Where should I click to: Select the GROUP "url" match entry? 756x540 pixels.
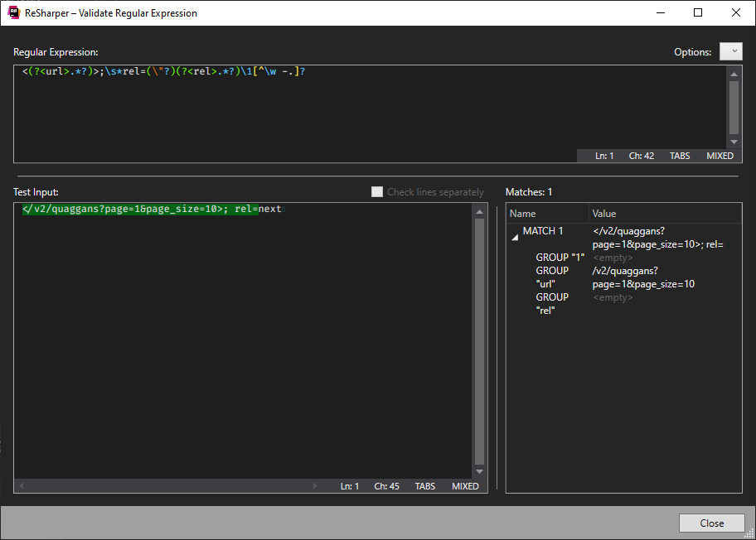[547, 277]
